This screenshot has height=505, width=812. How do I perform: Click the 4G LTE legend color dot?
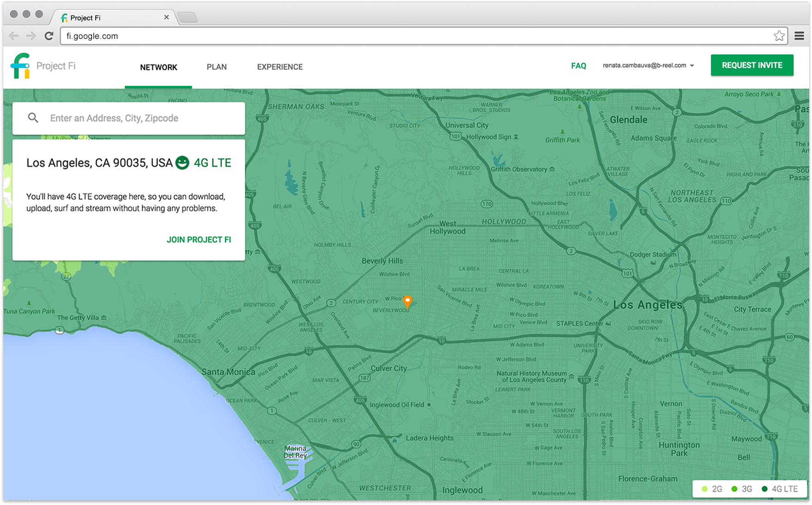coord(764,489)
